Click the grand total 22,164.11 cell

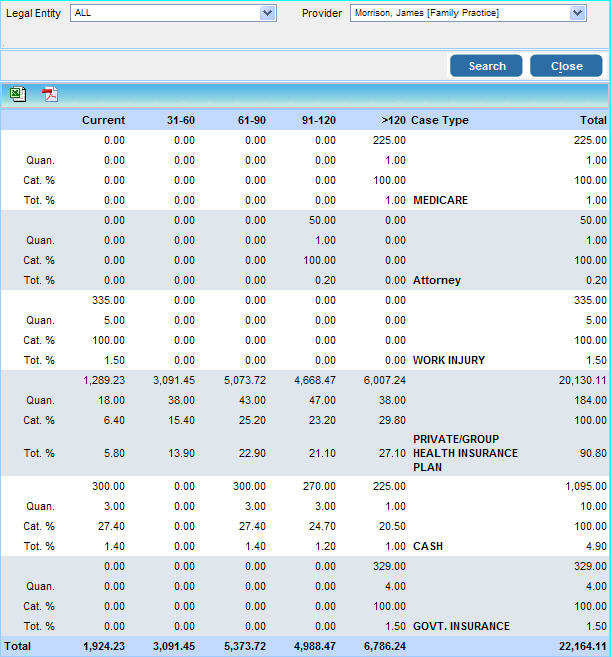[x=579, y=647]
